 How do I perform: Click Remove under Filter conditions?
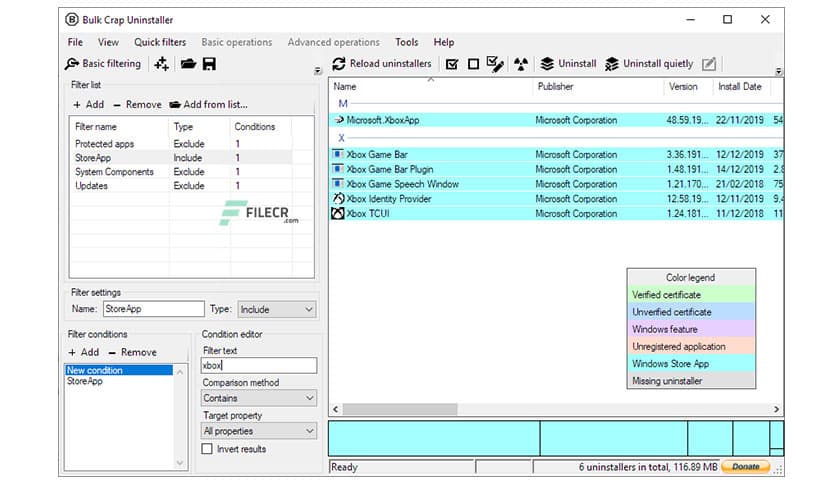pyautogui.click(x=133, y=352)
